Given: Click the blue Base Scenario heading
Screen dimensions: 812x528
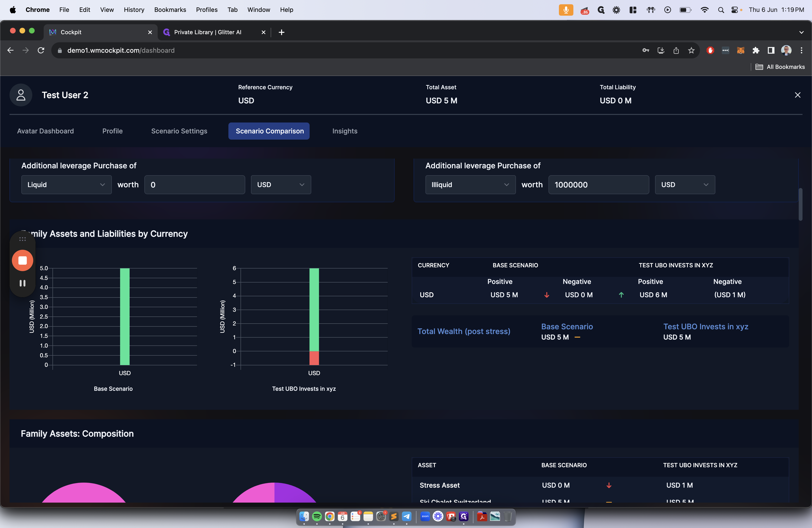Looking at the screenshot, I should tap(567, 327).
